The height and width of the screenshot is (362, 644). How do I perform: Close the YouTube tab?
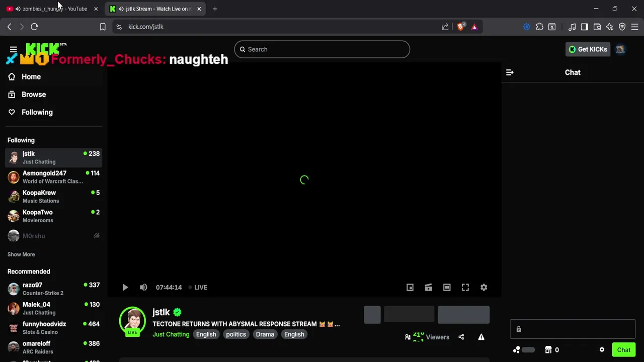click(x=96, y=9)
